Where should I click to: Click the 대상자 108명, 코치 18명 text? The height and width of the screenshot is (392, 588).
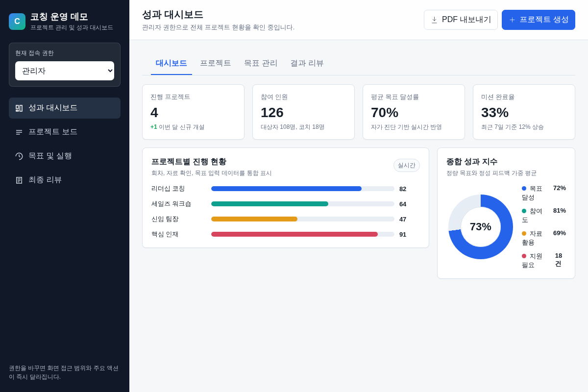293,127
